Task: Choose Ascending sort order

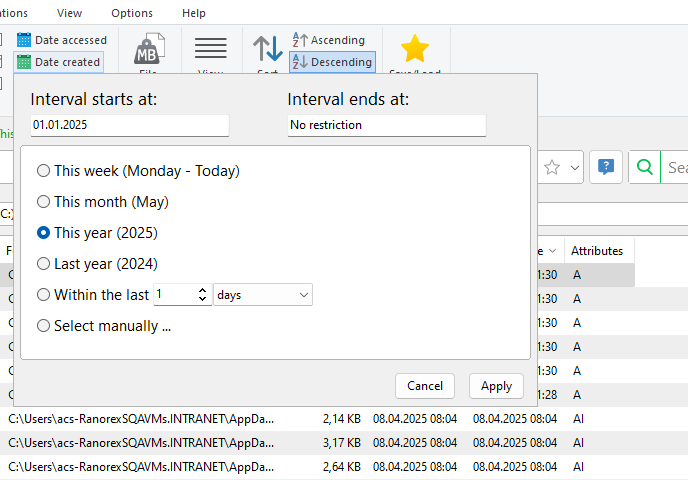Action: click(x=329, y=40)
